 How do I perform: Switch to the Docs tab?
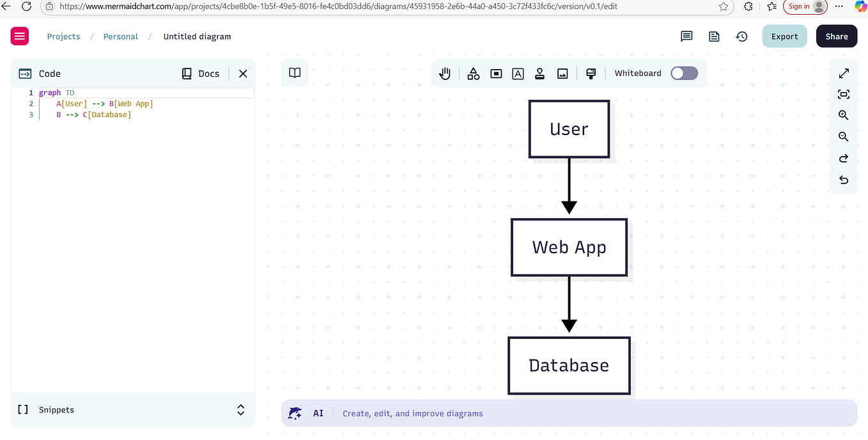(200, 73)
